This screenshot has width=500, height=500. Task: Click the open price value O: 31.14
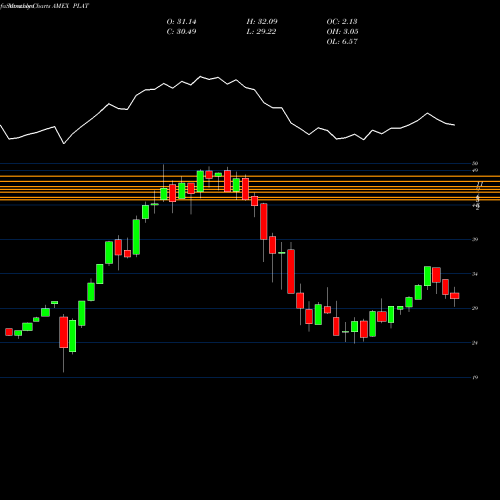[x=181, y=22]
